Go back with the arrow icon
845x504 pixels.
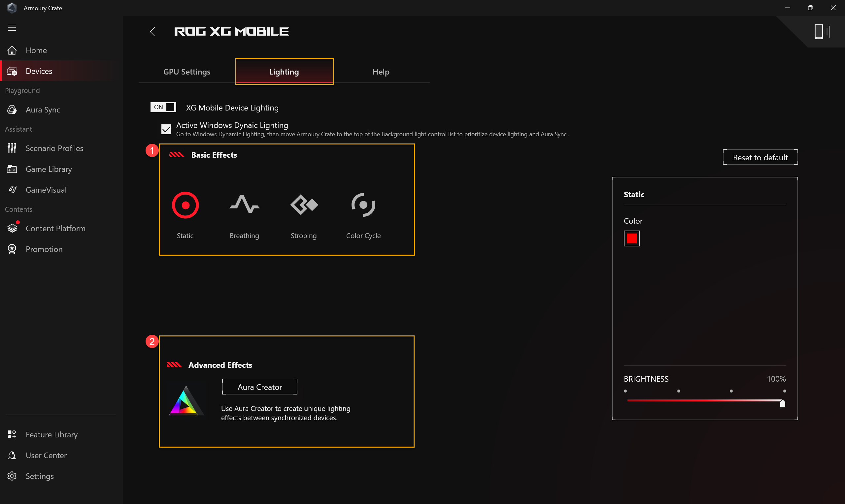coord(152,32)
